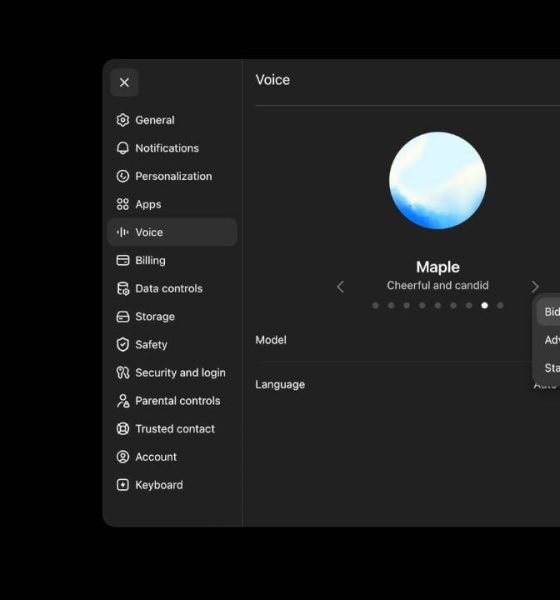This screenshot has width=560, height=600.
Task: Click the Storage drive icon
Action: [x=122, y=316]
